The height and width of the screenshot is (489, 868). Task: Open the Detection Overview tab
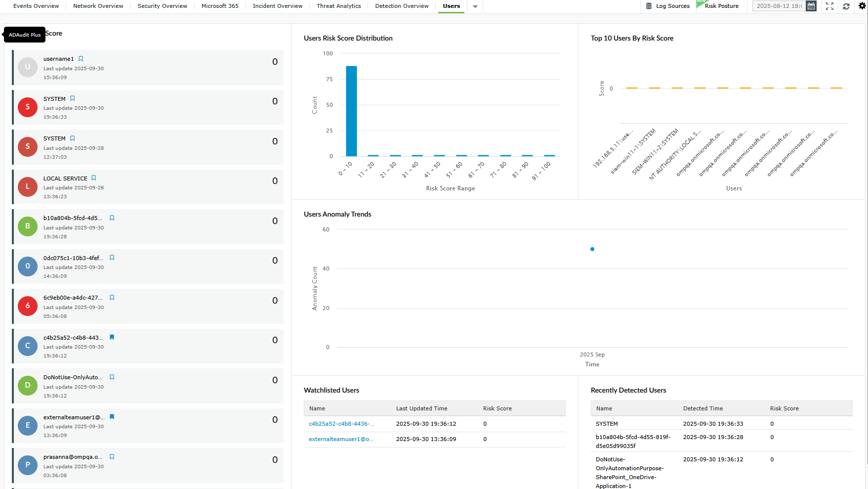pos(402,6)
